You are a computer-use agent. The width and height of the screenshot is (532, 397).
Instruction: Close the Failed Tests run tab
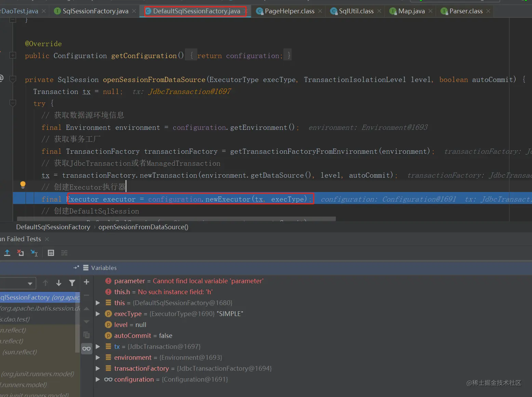[x=47, y=239]
